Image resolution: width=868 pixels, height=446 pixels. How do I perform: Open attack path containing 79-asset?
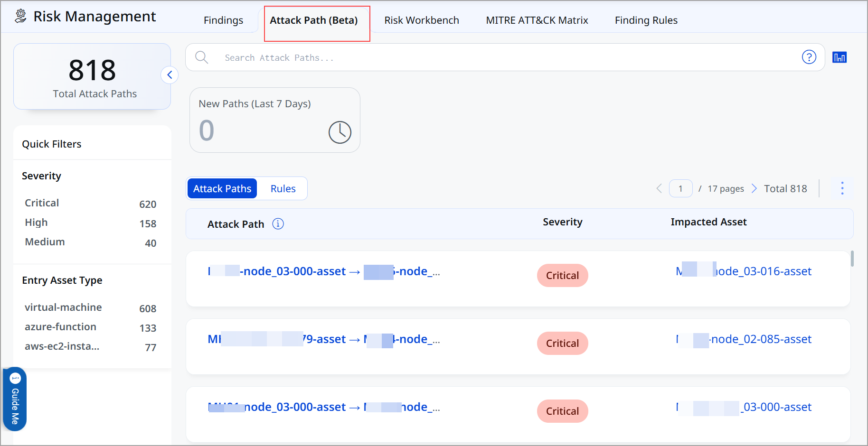coord(324,339)
